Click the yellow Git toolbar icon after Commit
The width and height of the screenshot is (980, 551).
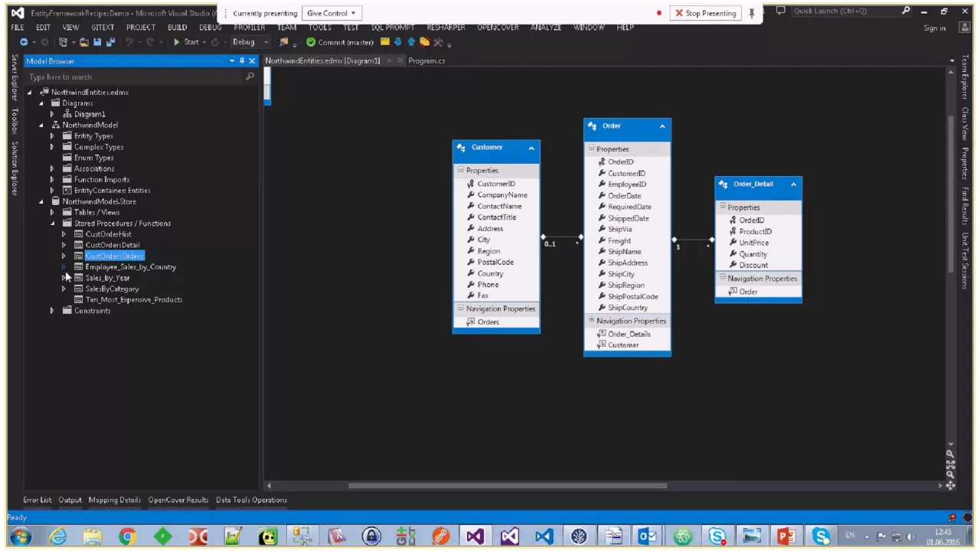click(x=385, y=42)
